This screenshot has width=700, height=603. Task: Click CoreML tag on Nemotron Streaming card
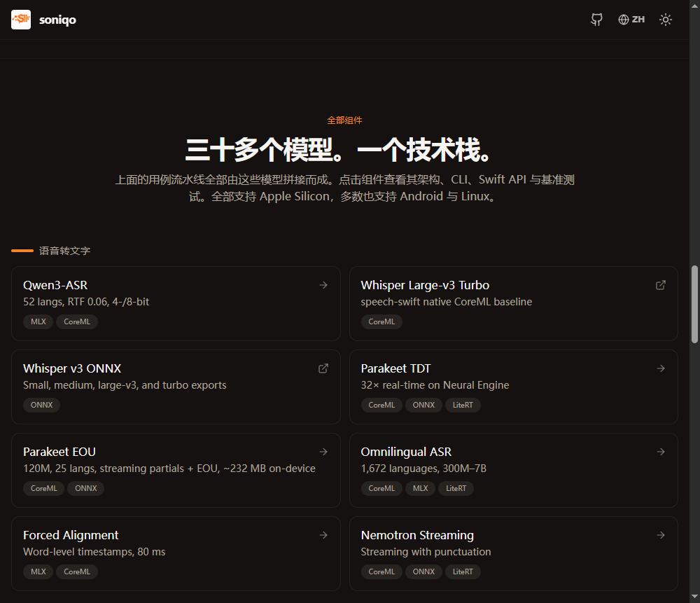click(381, 571)
